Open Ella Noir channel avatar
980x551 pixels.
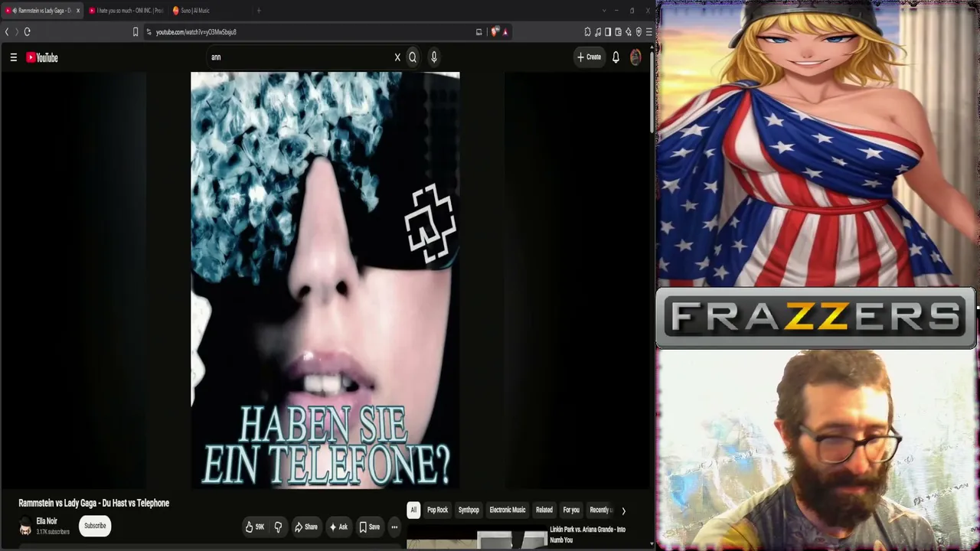25,526
